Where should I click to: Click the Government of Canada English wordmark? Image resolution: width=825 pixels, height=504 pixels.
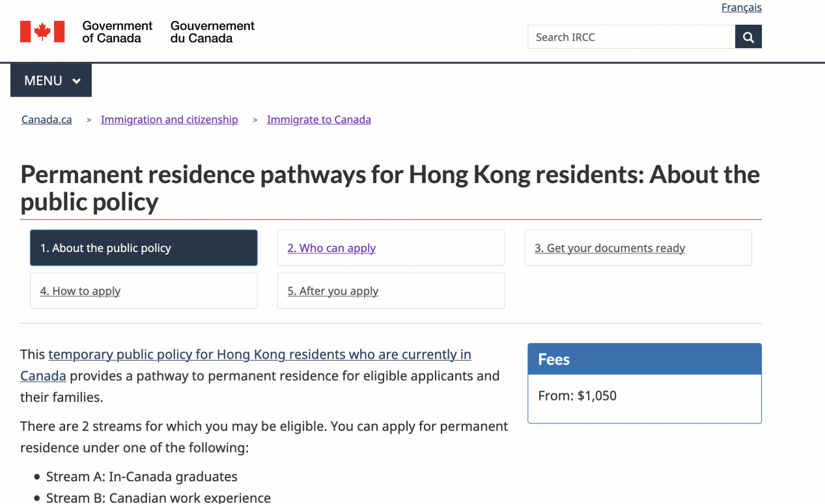coord(117,32)
